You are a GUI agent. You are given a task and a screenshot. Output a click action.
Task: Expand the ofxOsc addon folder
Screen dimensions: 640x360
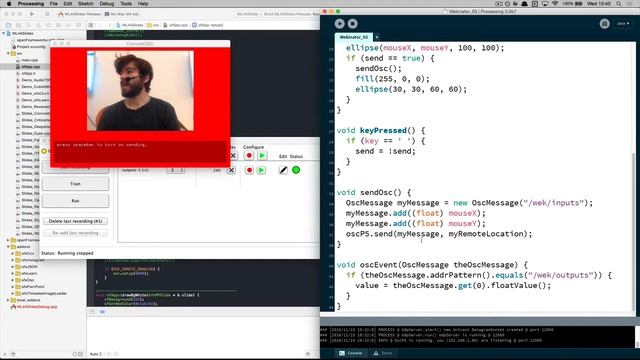13,280
